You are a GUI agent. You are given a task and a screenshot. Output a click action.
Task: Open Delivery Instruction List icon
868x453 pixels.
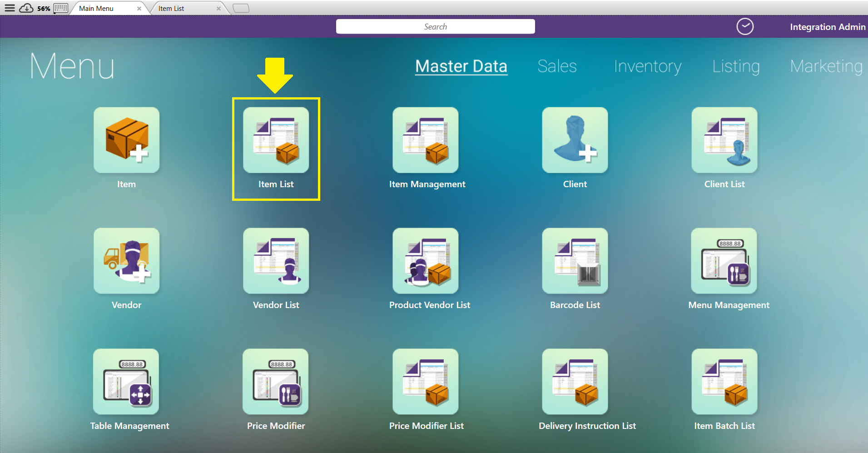point(575,382)
